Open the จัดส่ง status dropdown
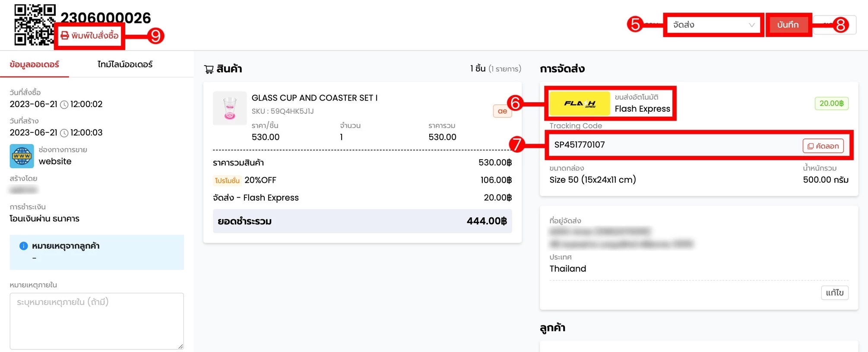The image size is (868, 352). pyautogui.click(x=713, y=25)
